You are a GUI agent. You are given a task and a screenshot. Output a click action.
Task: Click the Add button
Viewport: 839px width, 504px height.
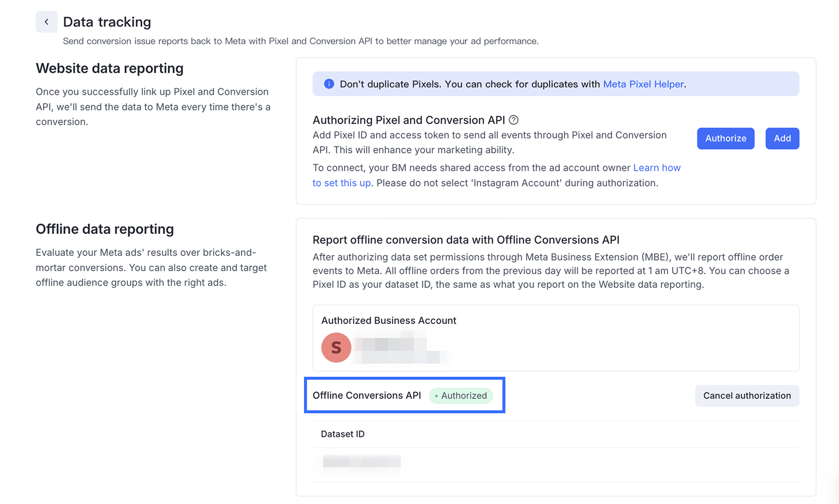click(782, 138)
